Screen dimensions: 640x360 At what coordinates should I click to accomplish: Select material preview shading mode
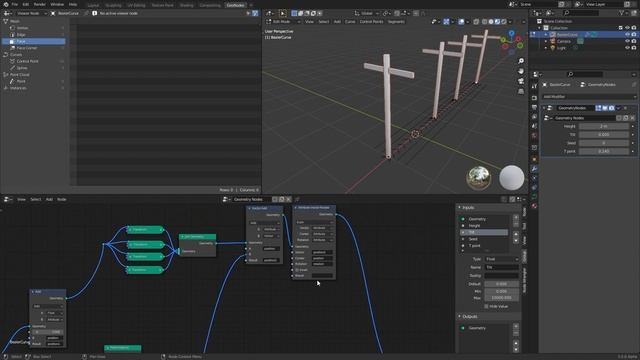point(497,22)
